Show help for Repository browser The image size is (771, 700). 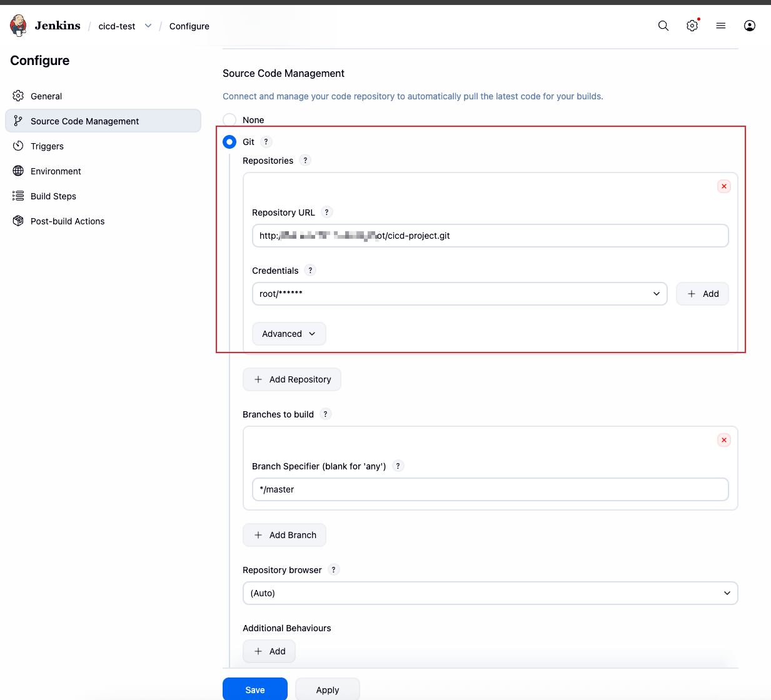coord(333,569)
